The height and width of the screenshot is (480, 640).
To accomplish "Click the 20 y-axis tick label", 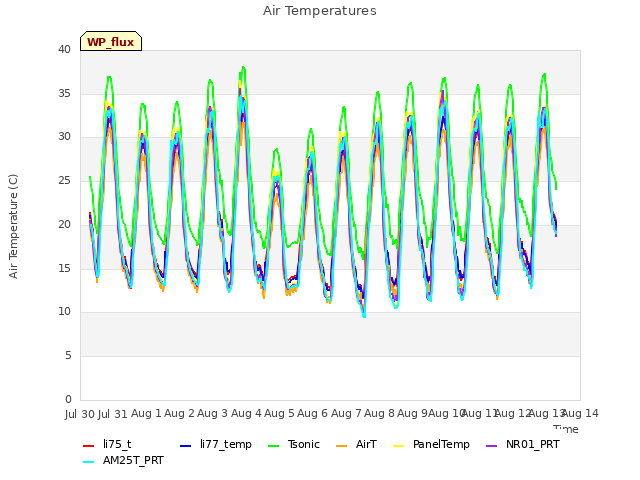I will (64, 224).
